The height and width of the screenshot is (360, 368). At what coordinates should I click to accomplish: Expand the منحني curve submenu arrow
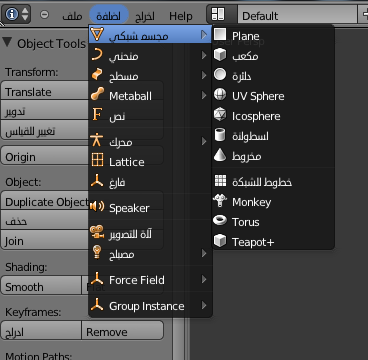point(204,55)
